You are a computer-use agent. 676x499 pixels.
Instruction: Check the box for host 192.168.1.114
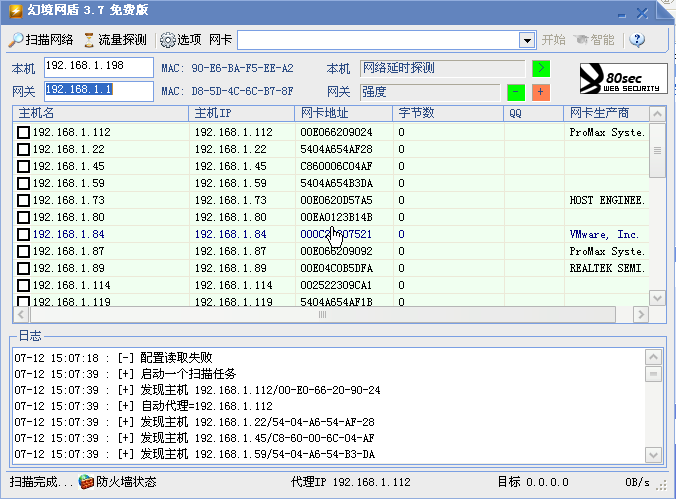(x=23, y=285)
